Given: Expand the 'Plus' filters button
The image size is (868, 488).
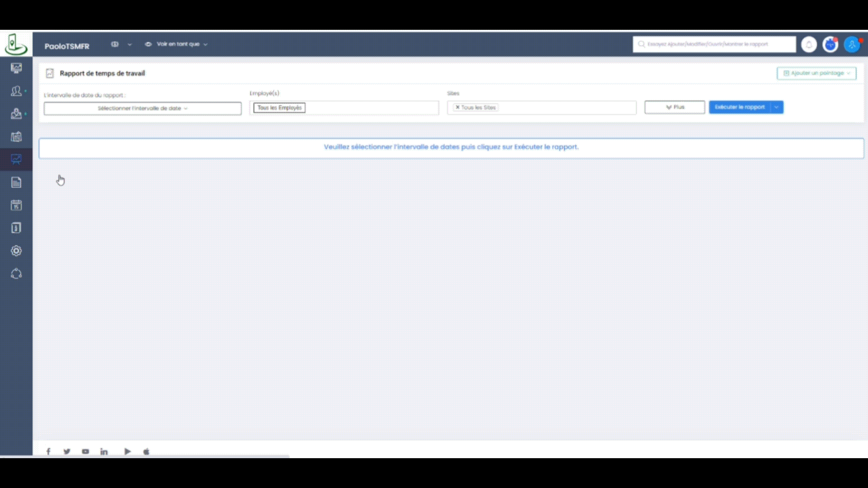Looking at the screenshot, I should pos(675,107).
